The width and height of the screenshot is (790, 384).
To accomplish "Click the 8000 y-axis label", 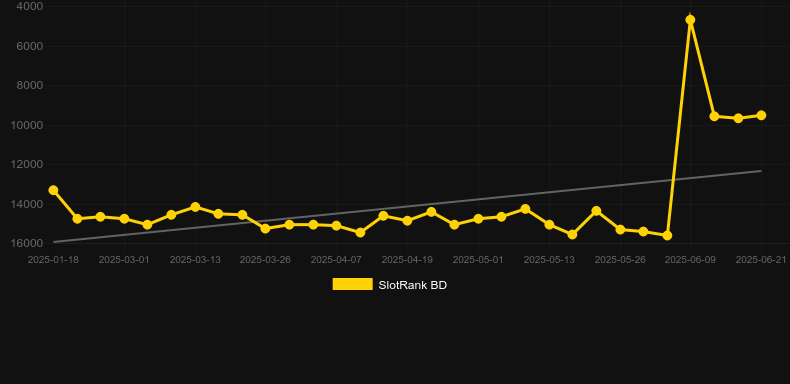I will [30, 85].
